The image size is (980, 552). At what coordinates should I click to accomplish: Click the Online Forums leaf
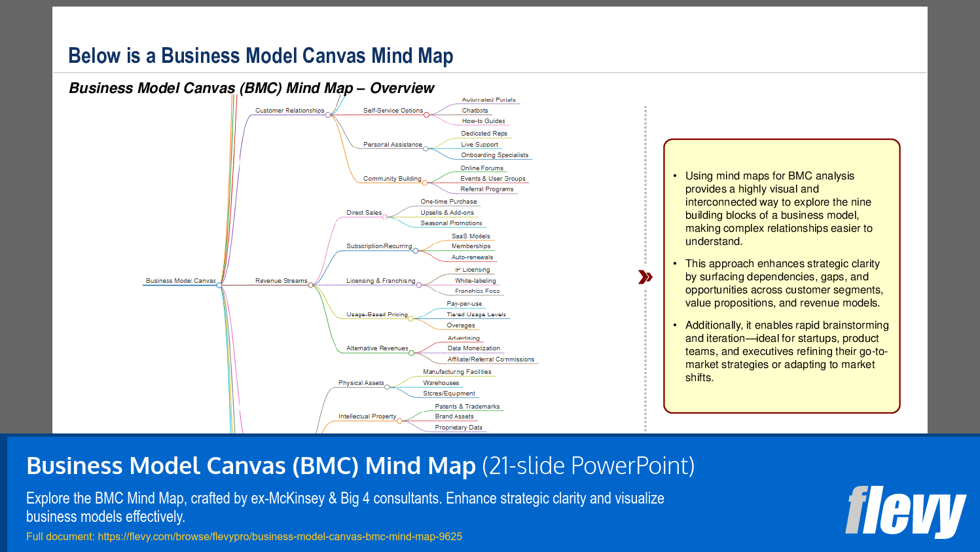(x=482, y=168)
